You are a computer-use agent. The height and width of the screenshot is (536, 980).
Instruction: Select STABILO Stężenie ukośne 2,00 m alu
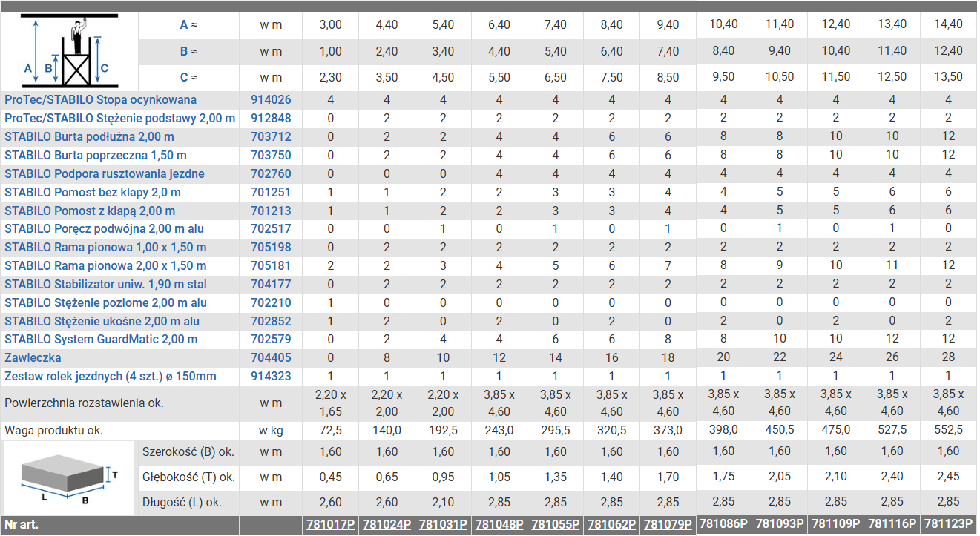102,322
